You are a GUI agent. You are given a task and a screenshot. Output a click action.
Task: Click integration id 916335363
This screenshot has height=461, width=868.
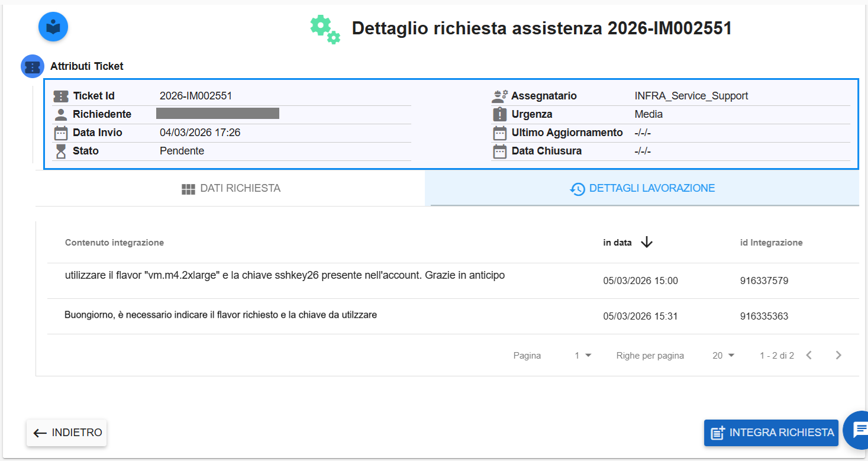[764, 316]
